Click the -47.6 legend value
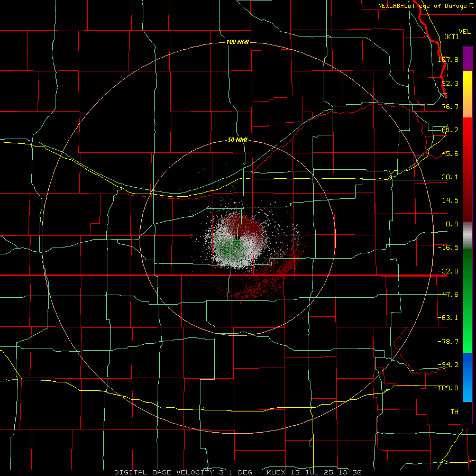The width and height of the screenshot is (476, 476). pos(448,295)
